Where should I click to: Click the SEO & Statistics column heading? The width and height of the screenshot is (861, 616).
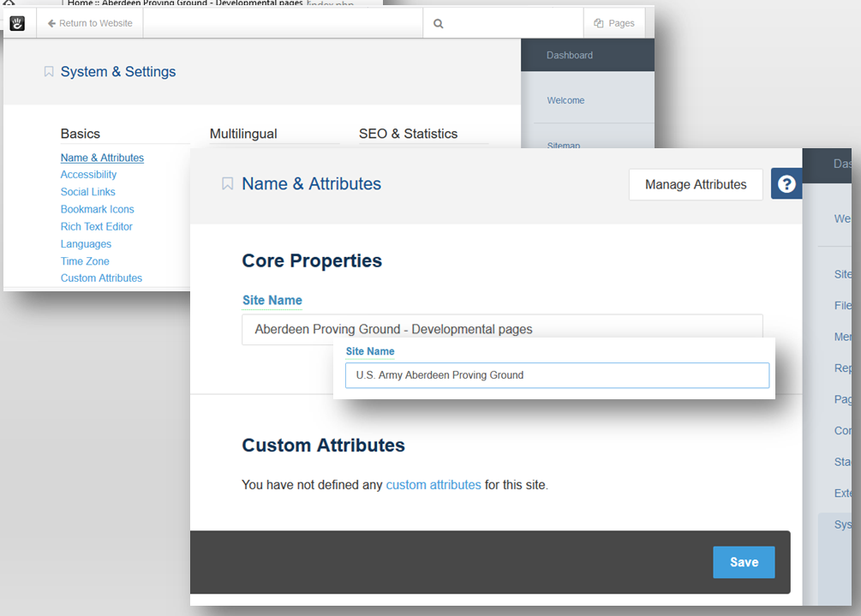tap(408, 134)
